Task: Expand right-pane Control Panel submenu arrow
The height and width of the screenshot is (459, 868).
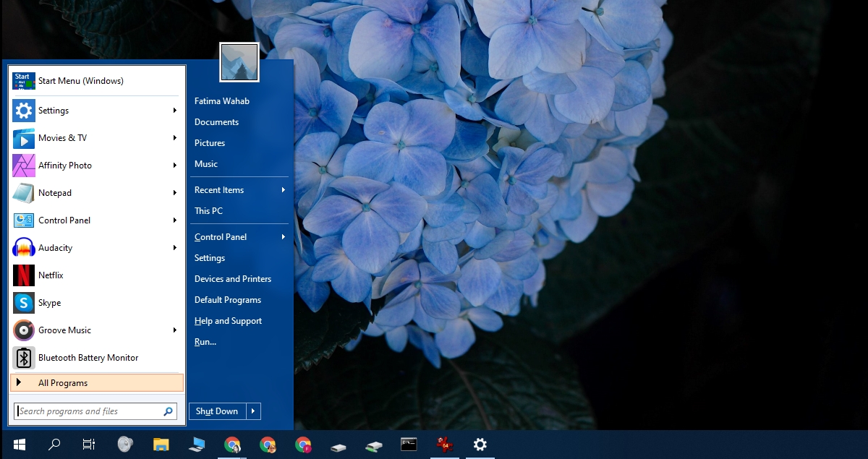Action: [x=284, y=237]
